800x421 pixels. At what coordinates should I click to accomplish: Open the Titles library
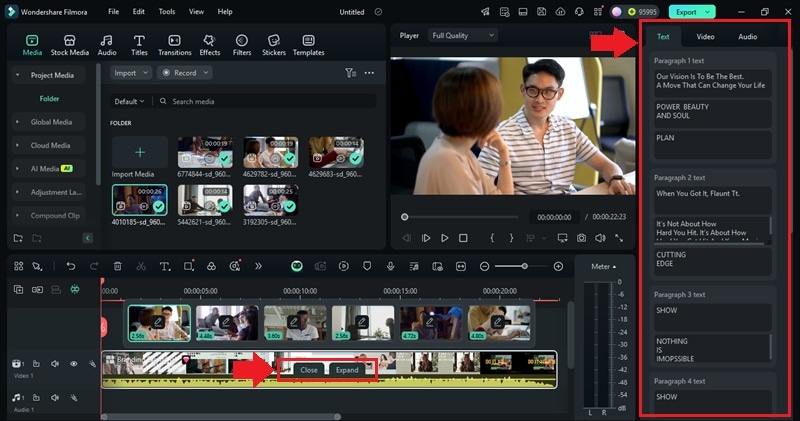139,45
